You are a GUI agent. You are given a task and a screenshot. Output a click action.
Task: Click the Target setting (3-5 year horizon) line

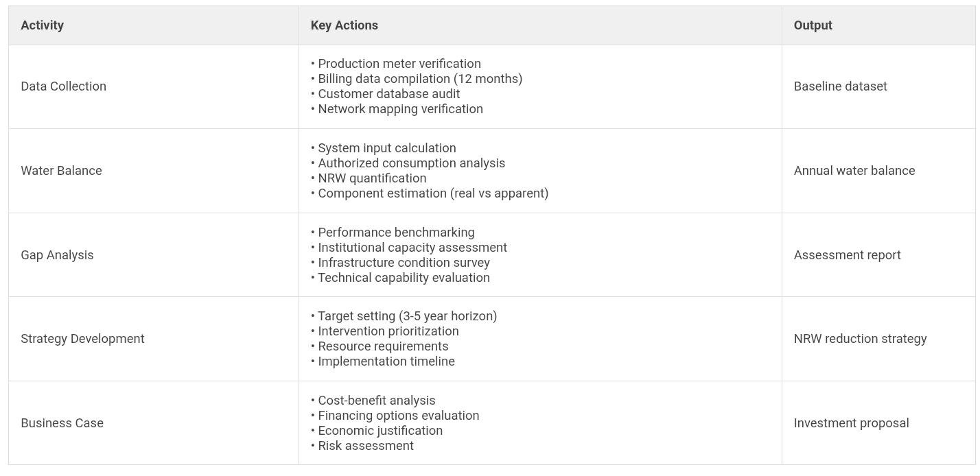(407, 316)
